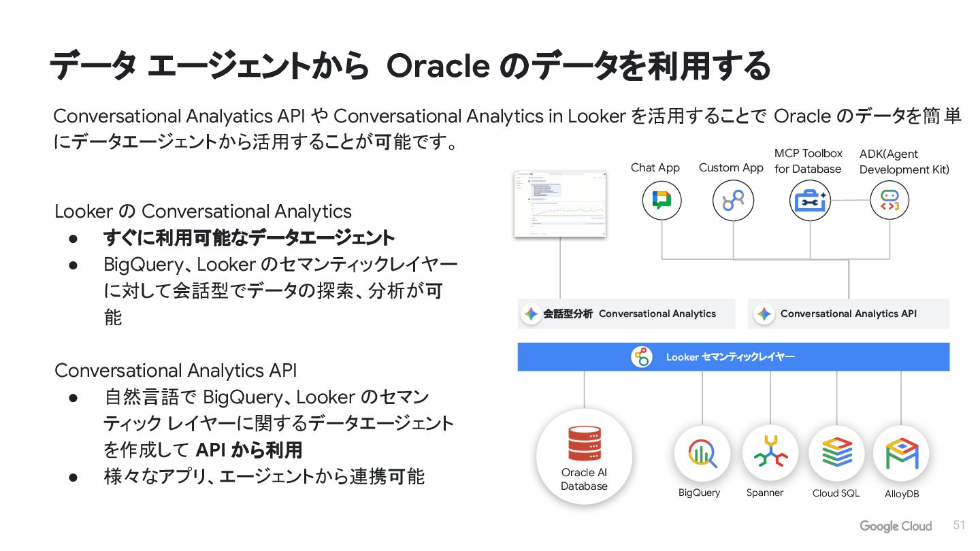Select the 会話型分析 Conversational Analytics box
The height and width of the screenshot is (551, 980).
click(x=626, y=314)
